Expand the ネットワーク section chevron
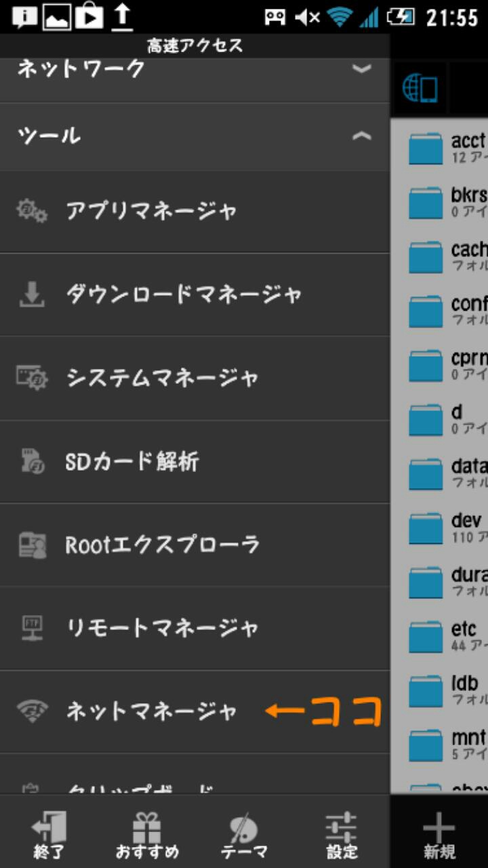This screenshot has height=868, width=488. (362, 68)
